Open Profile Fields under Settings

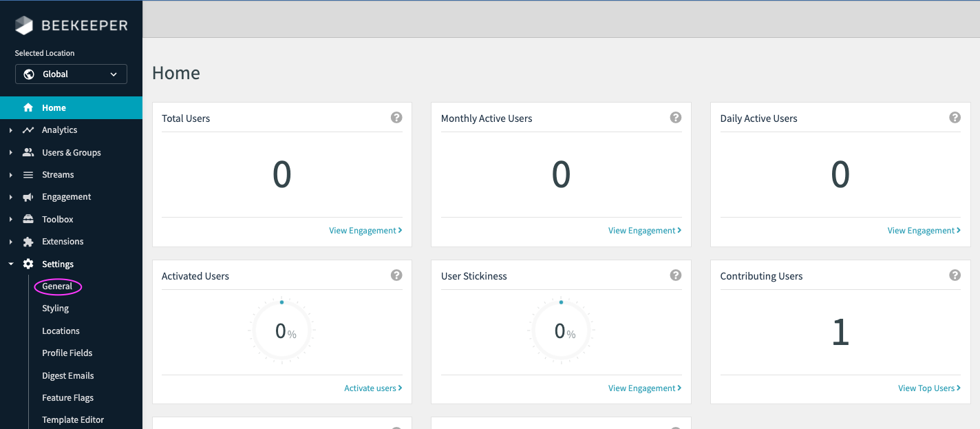click(67, 353)
